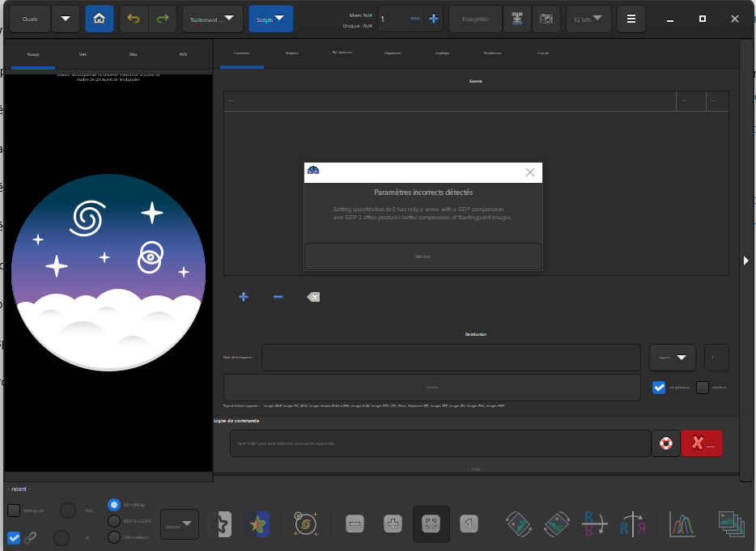
Task: Expand the arrow next to Ouvrir
Action: pyautogui.click(x=66, y=19)
